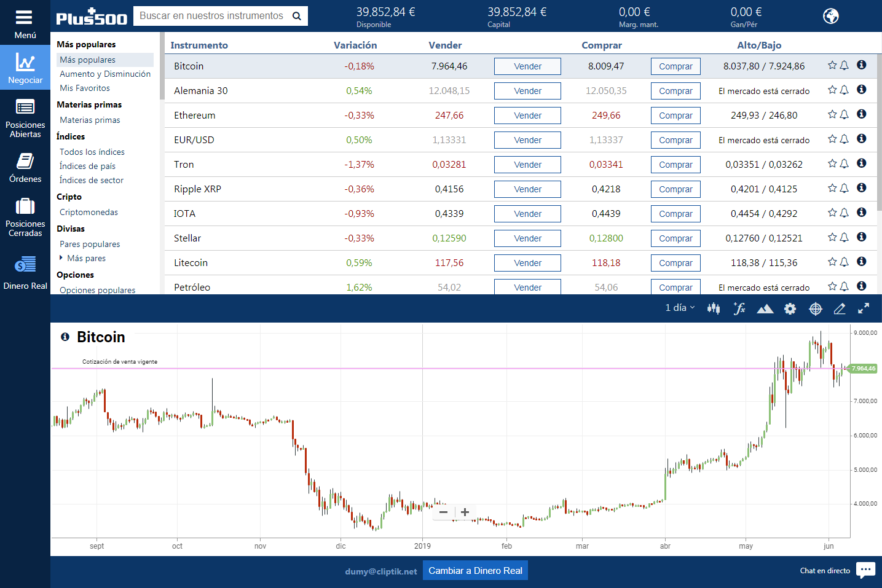Screen dimensions: 882x588
Task: Click Comprar button for Litecoin
Action: (675, 263)
